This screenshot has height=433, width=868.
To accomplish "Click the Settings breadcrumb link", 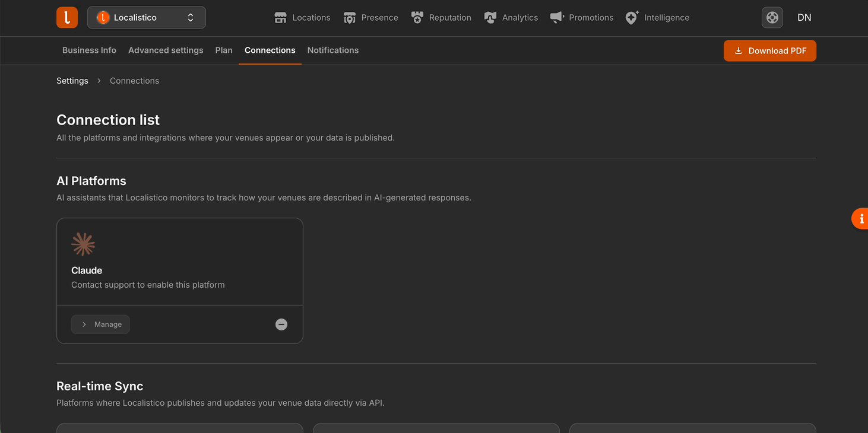I will [x=72, y=81].
